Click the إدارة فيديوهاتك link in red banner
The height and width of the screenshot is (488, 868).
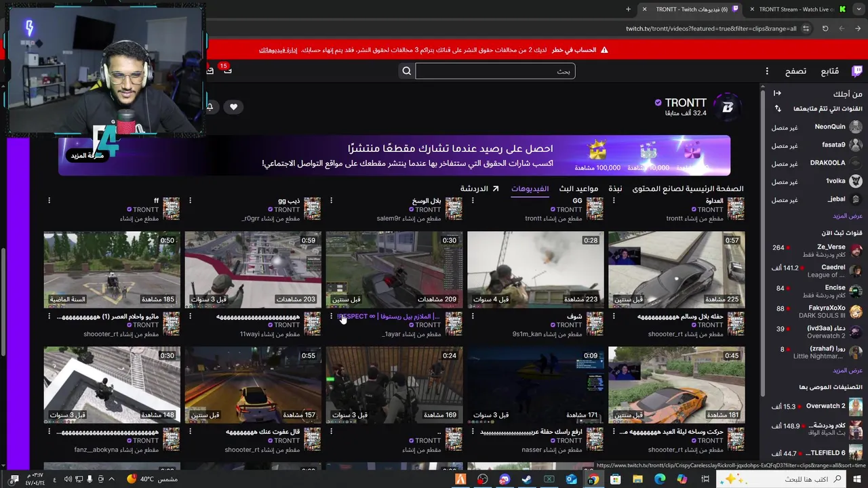[x=278, y=50]
